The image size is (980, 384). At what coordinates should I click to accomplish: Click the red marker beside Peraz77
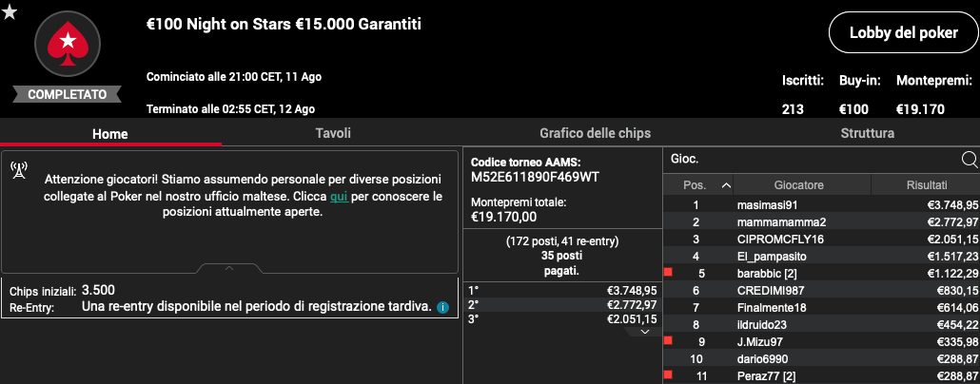[668, 375]
